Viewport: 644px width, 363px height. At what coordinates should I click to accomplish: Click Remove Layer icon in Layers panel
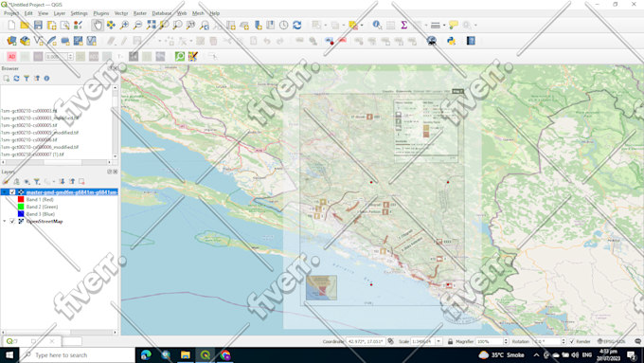[x=81, y=181]
